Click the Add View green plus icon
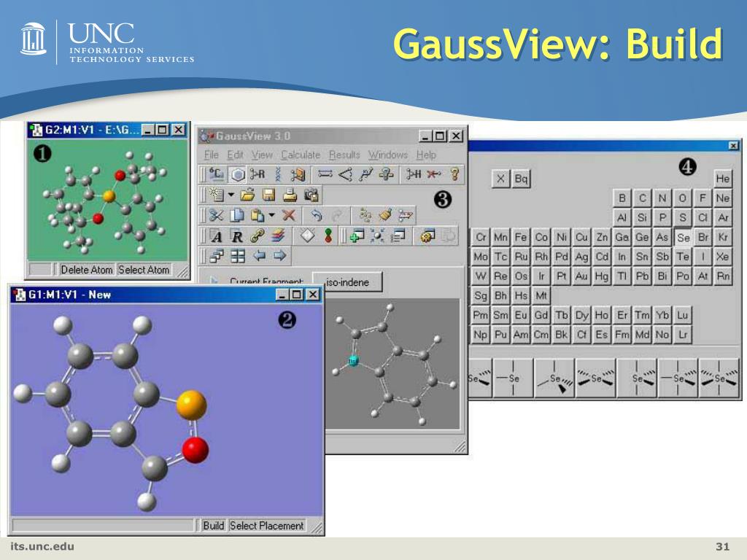747x560 pixels. coord(356,236)
